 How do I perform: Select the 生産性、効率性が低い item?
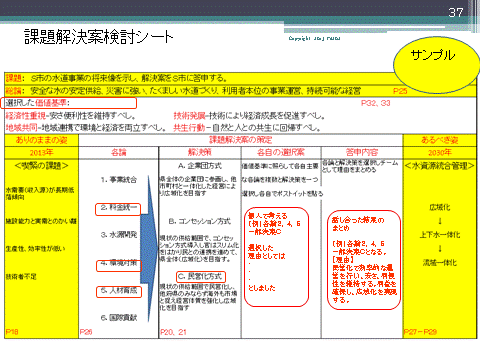(x=35, y=249)
